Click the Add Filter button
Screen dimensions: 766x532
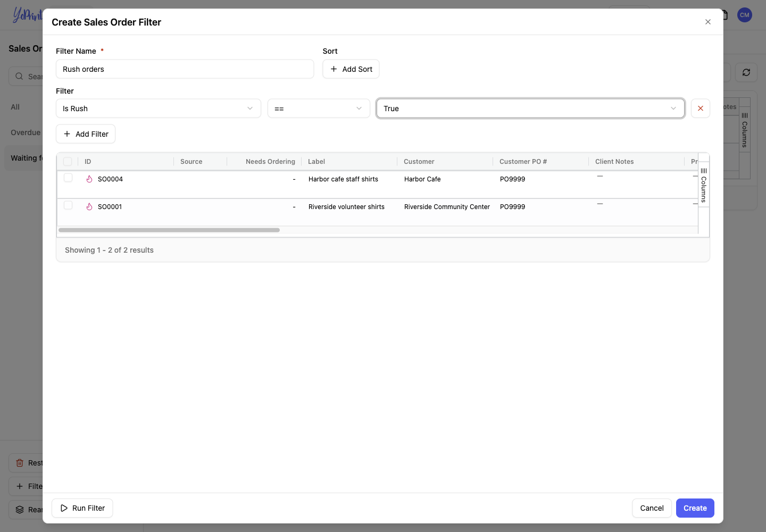click(x=86, y=134)
